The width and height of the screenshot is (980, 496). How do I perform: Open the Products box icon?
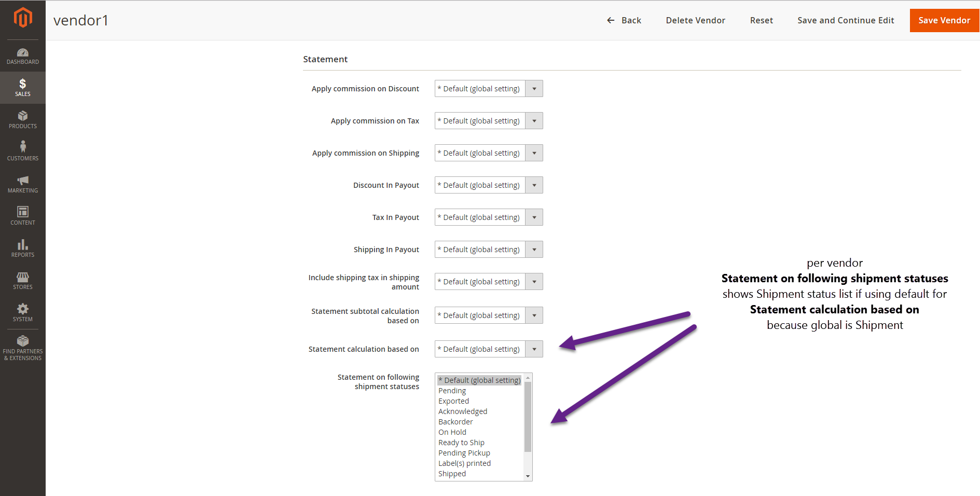point(23,116)
